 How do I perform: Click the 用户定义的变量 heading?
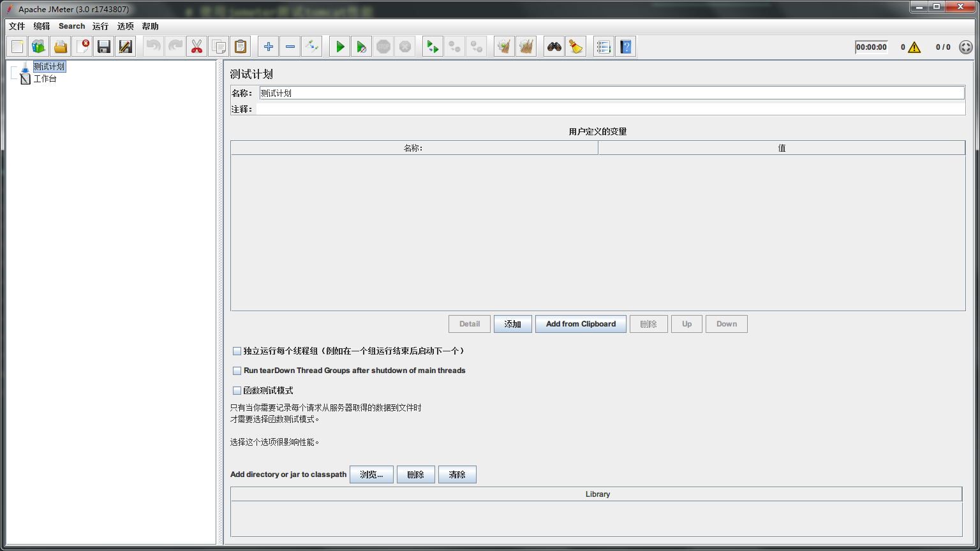598,131
